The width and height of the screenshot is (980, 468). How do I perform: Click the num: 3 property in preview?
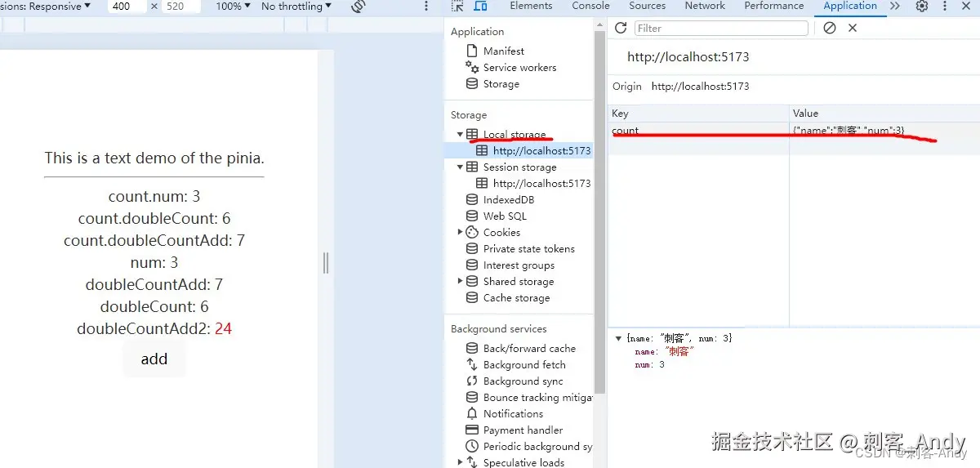click(x=649, y=364)
